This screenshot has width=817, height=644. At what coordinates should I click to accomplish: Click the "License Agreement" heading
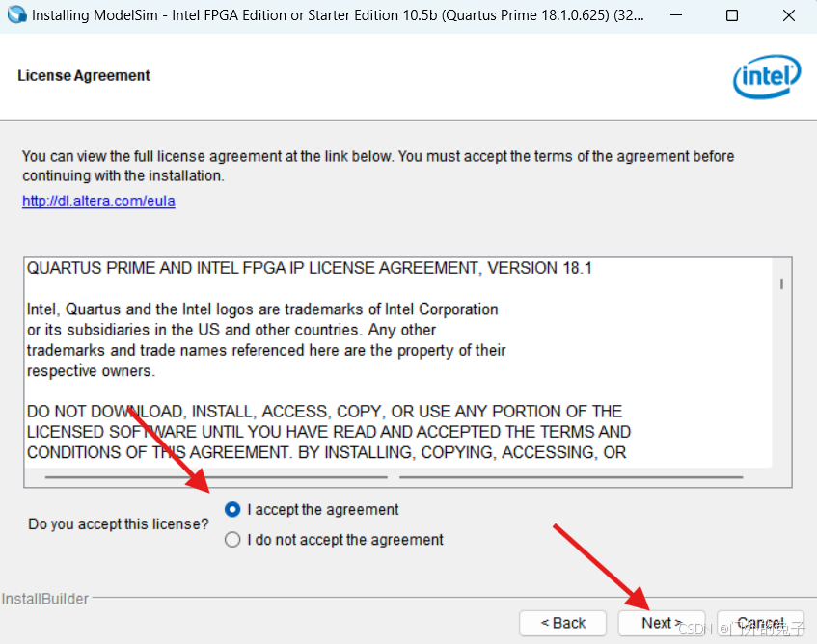tap(84, 76)
